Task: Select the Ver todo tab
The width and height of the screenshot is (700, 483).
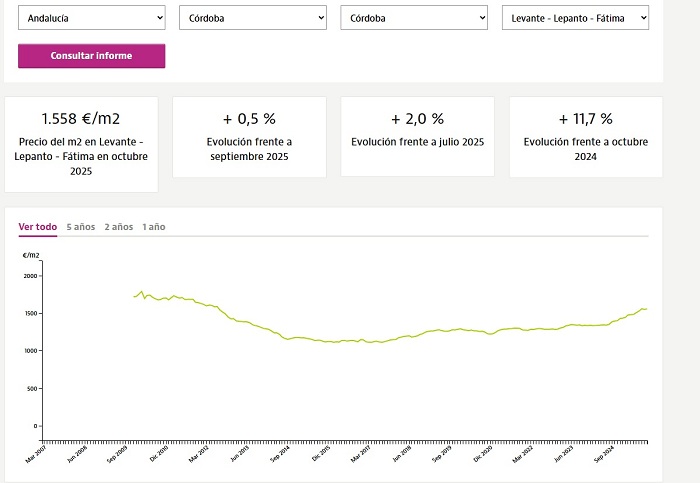Action: (x=38, y=227)
